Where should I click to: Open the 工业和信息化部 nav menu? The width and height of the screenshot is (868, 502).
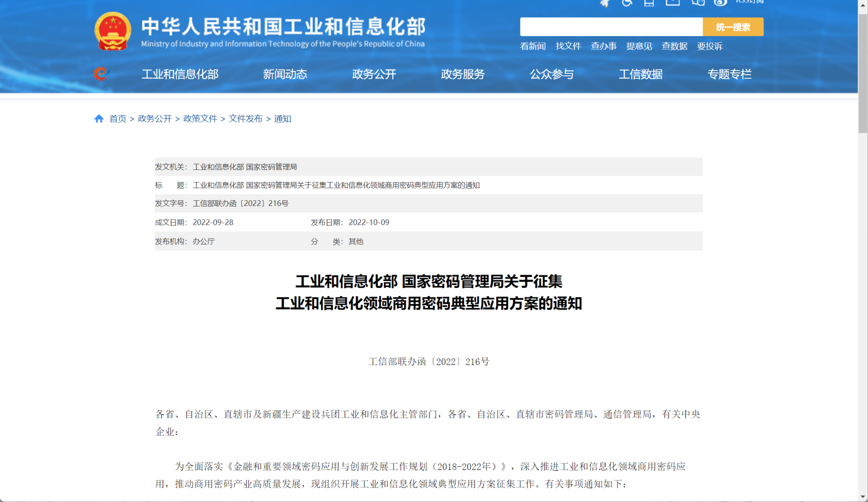coord(180,74)
